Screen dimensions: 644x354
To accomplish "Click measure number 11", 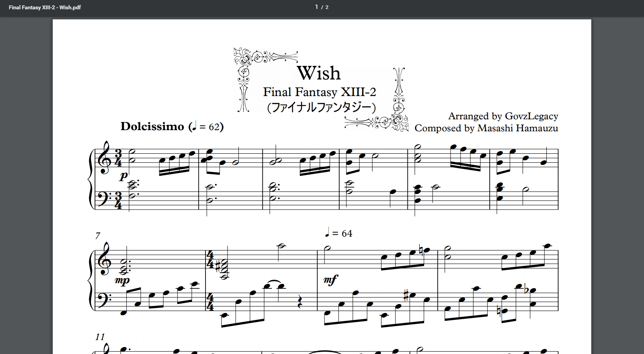I will click(100, 337).
